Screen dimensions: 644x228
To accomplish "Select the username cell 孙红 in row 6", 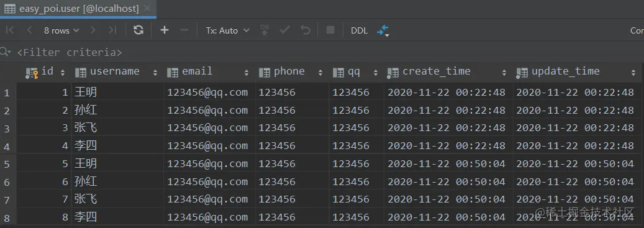I will click(x=117, y=181).
